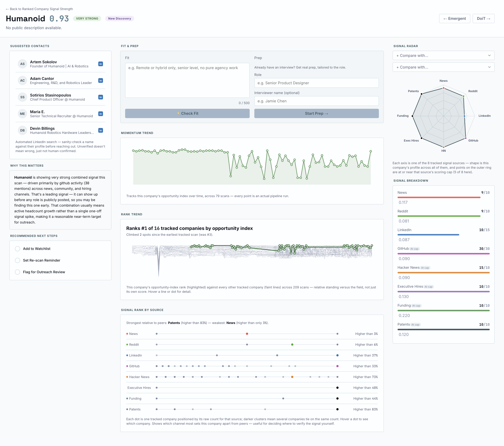Focus the Interviewer name input field
The image size is (504, 446).
pyautogui.click(x=316, y=101)
